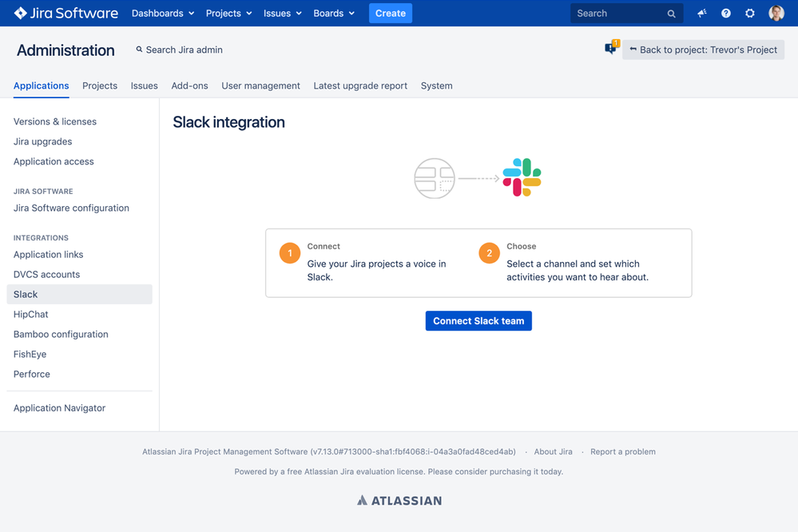
Task: Select the Applications tab
Action: 42,86
